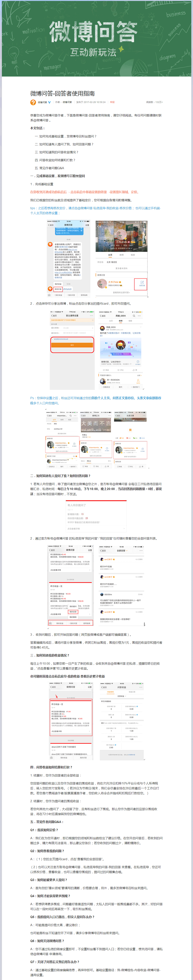Click 设置 in the 12:40 微博问答 chat screenshot
Screen dimensions: 193x980
[87, 225]
